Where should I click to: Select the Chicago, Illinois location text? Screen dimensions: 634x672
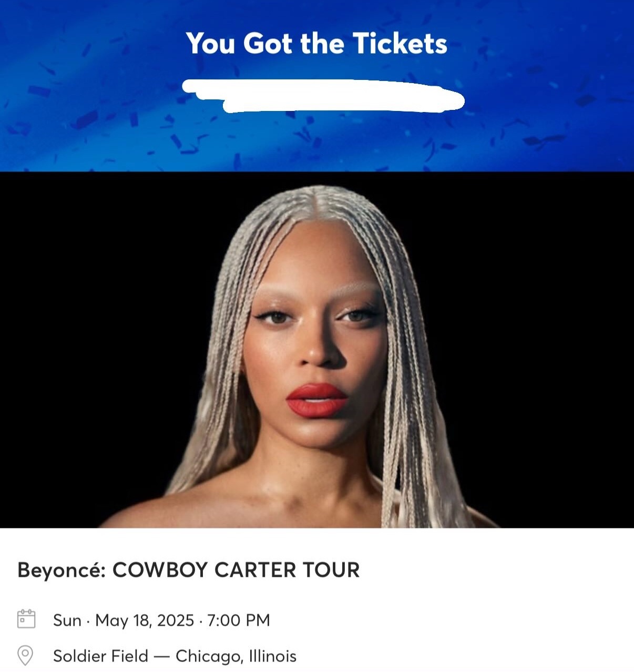(x=236, y=656)
